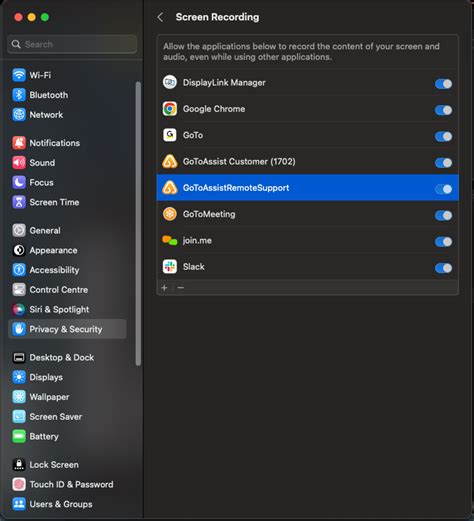Click the Notifications bell icon

[x=19, y=143]
